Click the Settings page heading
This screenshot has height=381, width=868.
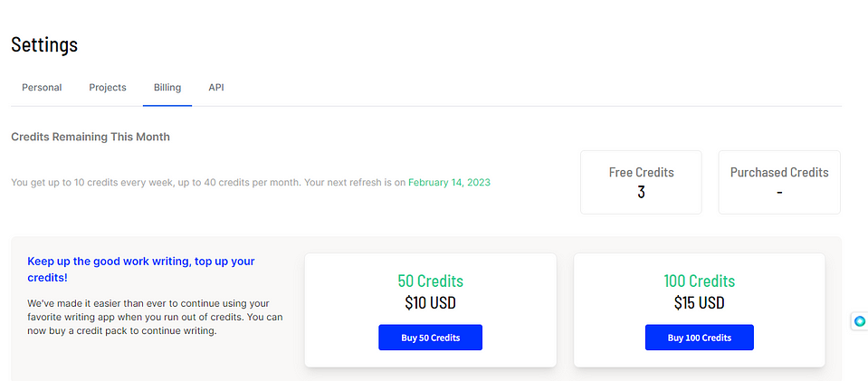pyautogui.click(x=44, y=44)
